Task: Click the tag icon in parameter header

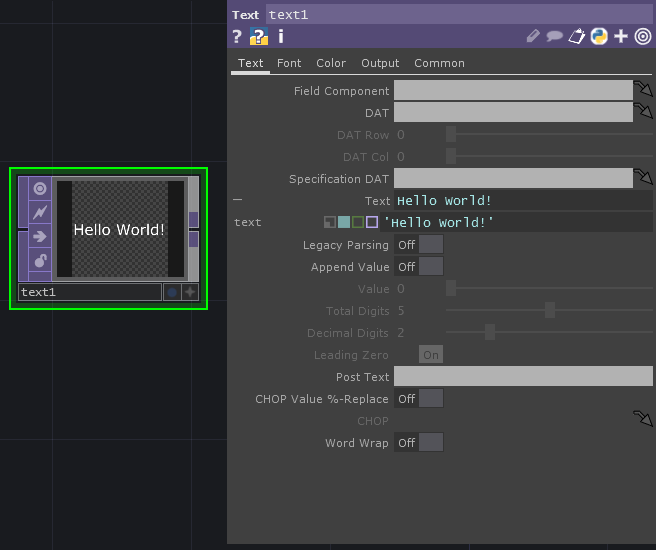Action: (577, 36)
